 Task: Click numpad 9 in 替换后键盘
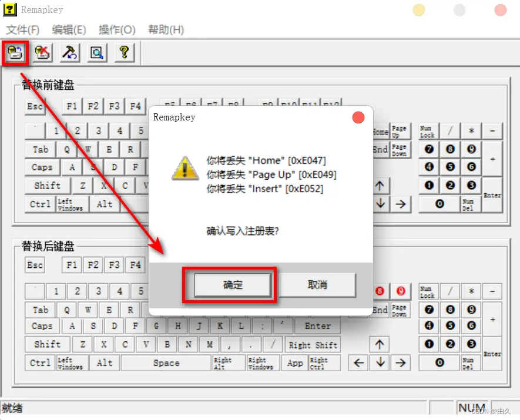coord(471,310)
